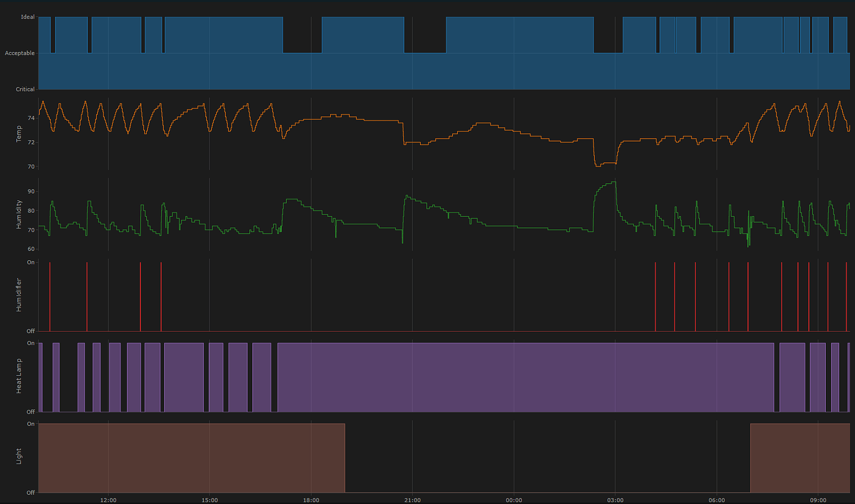
Task: Select the "Heat Lamp" chart axis title
Action: click(19, 377)
